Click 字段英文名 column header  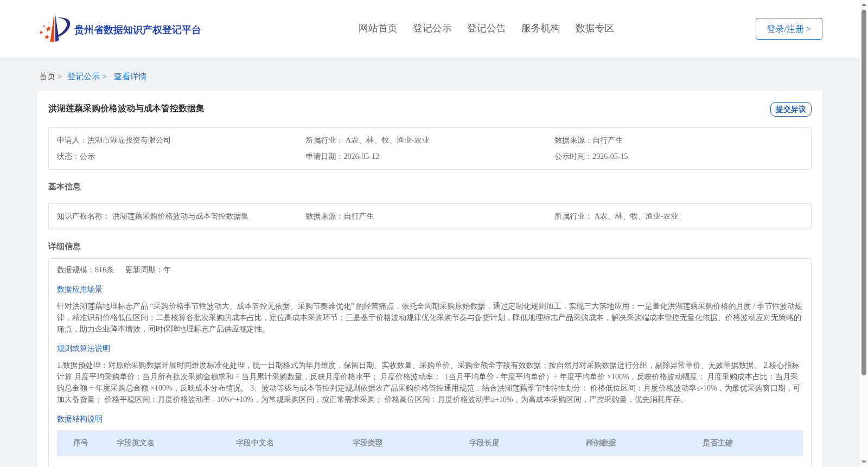pyautogui.click(x=136, y=443)
